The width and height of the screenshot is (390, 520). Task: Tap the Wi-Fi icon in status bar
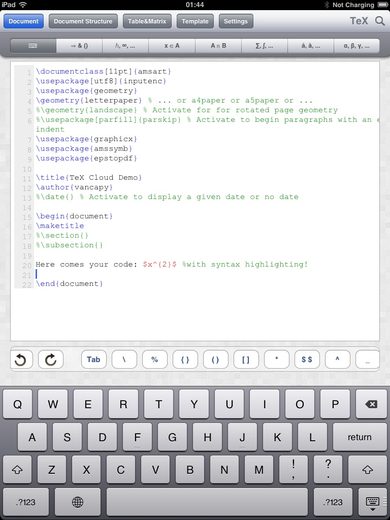pyautogui.click(x=23, y=5)
